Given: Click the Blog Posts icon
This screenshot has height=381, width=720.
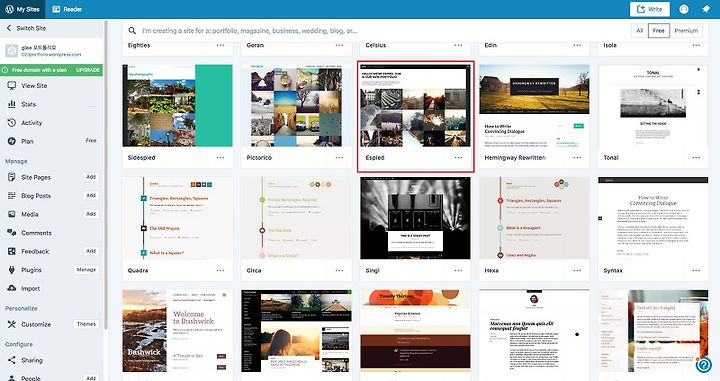Looking at the screenshot, I should pos(11,196).
